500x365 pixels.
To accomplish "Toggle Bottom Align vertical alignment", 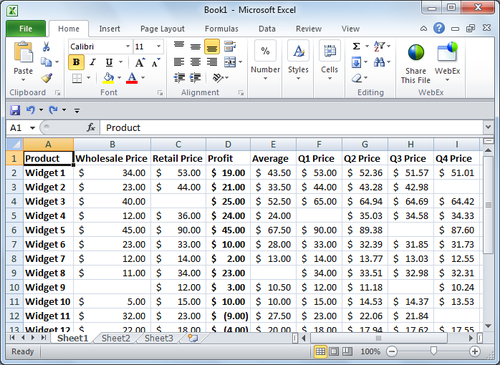I will tap(212, 47).
